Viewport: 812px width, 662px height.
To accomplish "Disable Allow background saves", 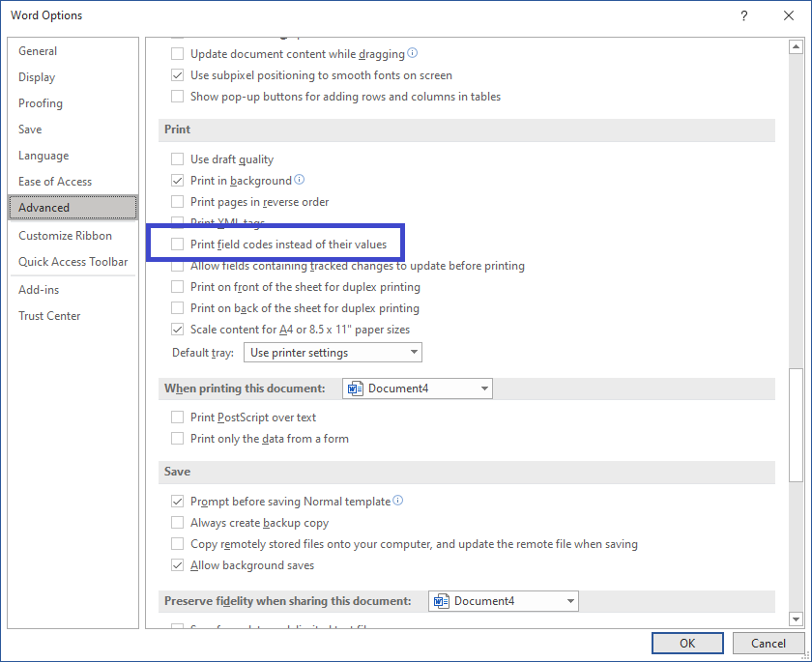I will click(x=177, y=564).
